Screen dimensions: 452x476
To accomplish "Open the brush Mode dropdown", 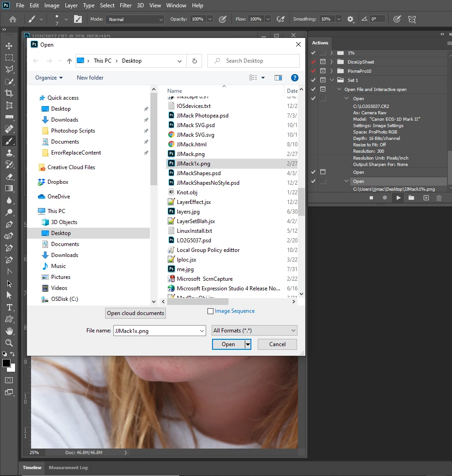I will (x=135, y=19).
